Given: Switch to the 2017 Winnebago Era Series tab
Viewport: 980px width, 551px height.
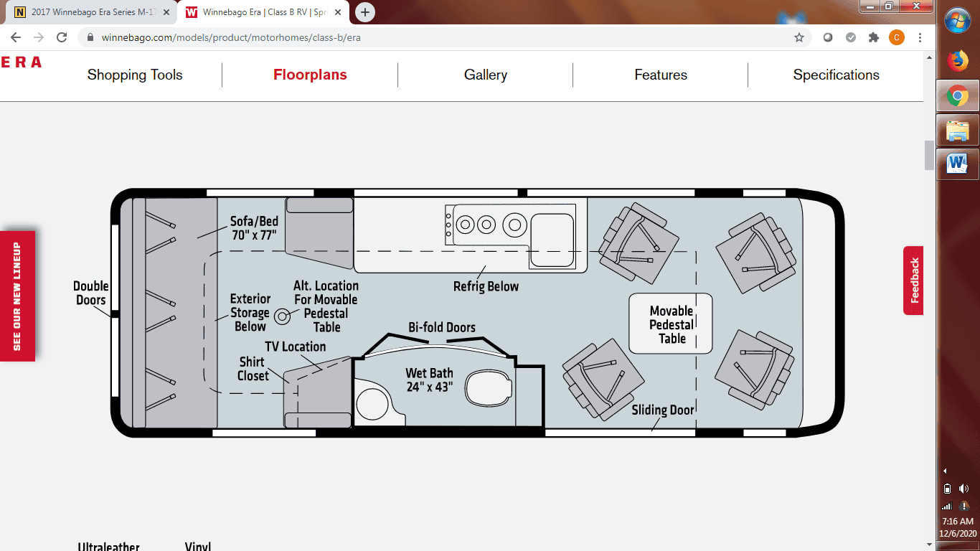Looking at the screenshot, I should [92, 12].
